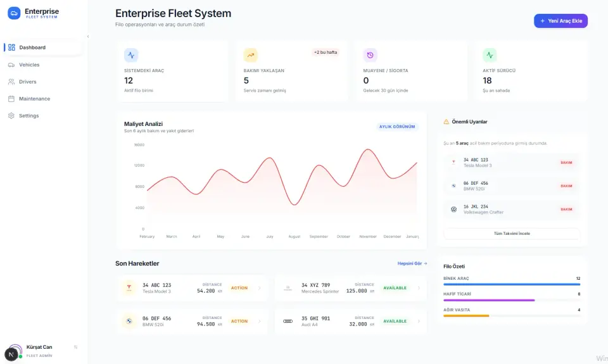
Task: Click the 54.200 km distance value
Action: click(x=210, y=291)
